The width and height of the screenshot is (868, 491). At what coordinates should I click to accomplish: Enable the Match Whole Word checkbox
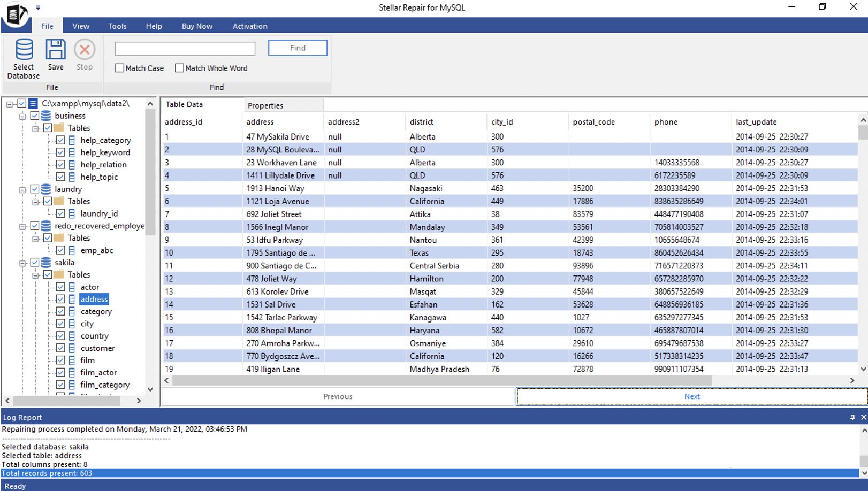pos(179,68)
